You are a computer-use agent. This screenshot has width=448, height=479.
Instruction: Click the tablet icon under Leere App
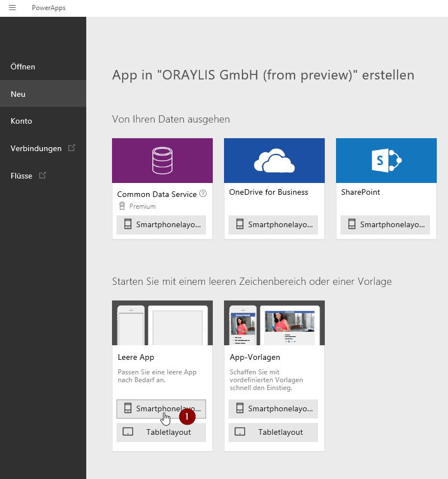pos(128,431)
